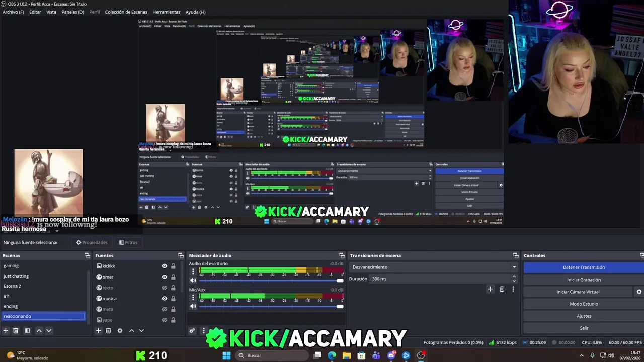
Task: Show hidden system tray icons chevron
Action: 582,355
